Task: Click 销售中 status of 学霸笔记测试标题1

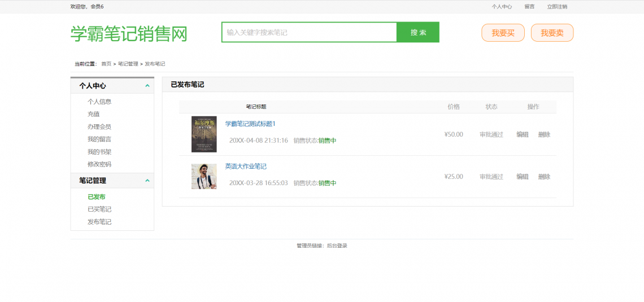Action: click(327, 141)
